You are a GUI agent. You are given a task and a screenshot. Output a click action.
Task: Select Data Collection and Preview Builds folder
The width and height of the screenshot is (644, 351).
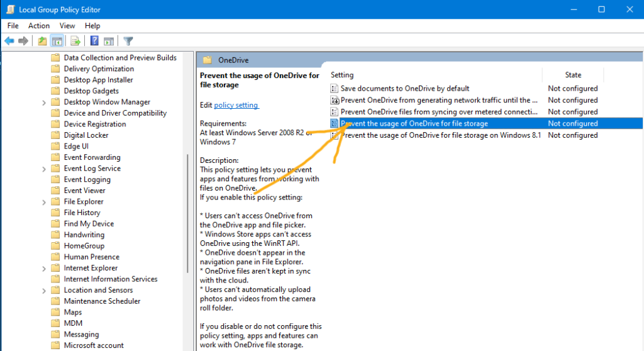(x=120, y=57)
